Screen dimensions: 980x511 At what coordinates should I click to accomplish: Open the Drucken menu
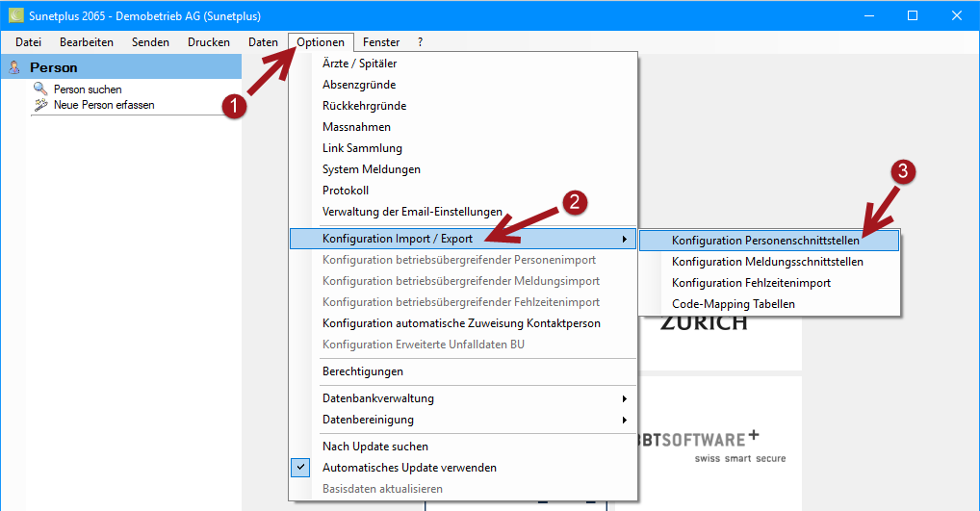pos(209,41)
